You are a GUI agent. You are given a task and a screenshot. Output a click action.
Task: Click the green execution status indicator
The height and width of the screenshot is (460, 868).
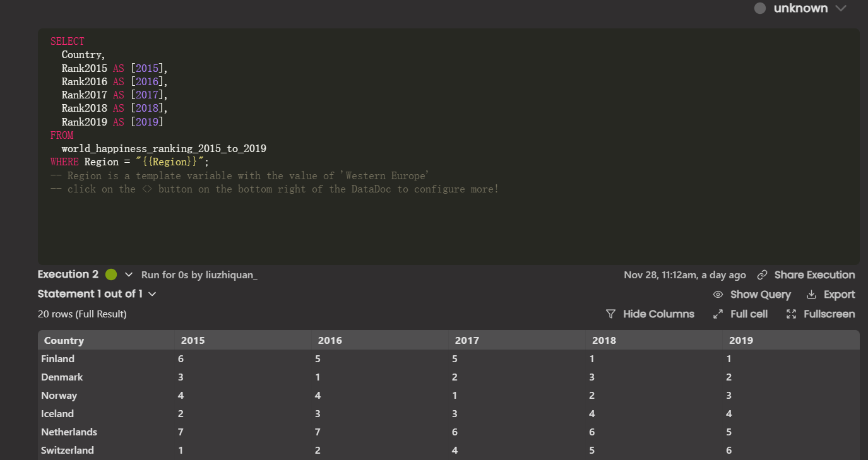pos(111,274)
